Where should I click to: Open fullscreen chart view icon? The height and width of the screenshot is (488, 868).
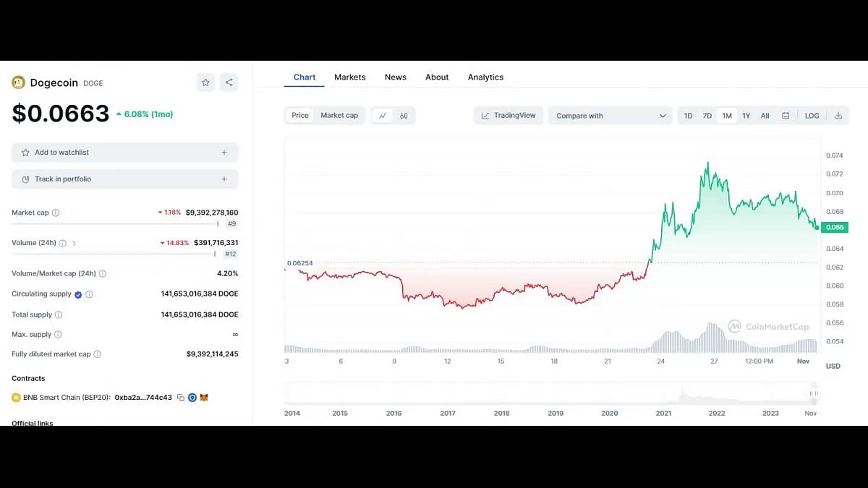coord(786,115)
